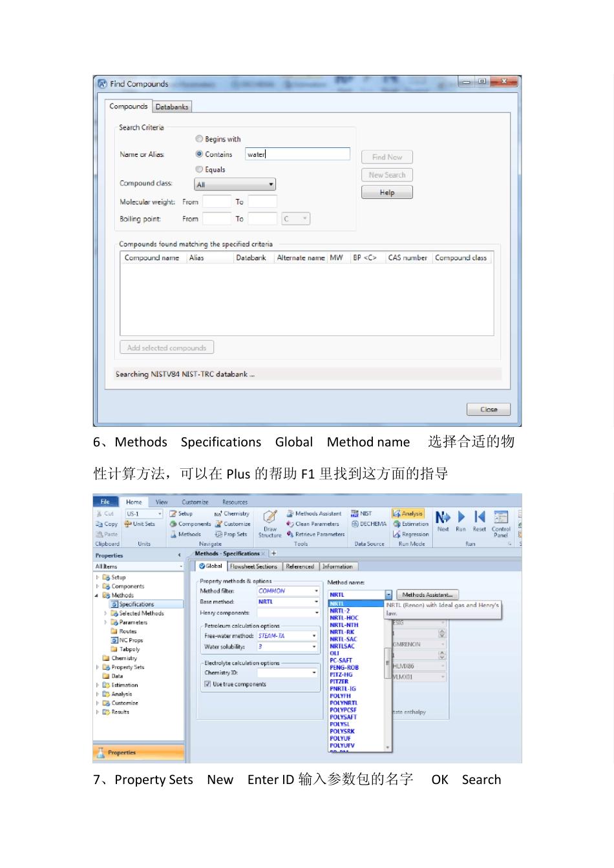Open the DECHEMA data source
The width and height of the screenshot is (614, 868).
[369, 524]
